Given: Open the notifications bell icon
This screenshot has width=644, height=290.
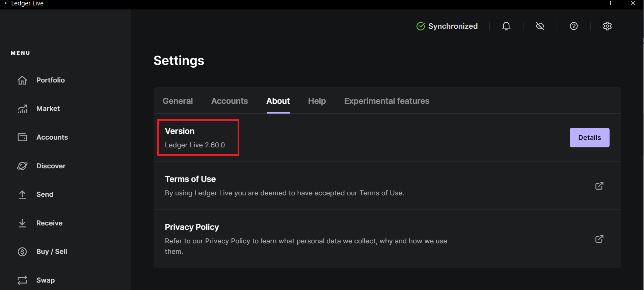Looking at the screenshot, I should pyautogui.click(x=506, y=26).
